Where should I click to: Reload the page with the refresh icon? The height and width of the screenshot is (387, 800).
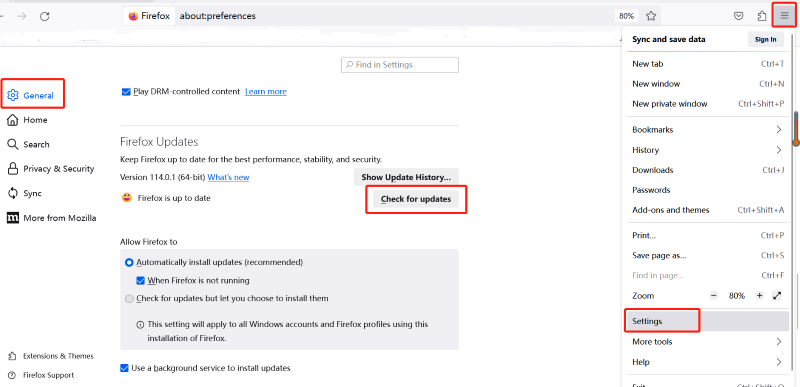point(44,16)
